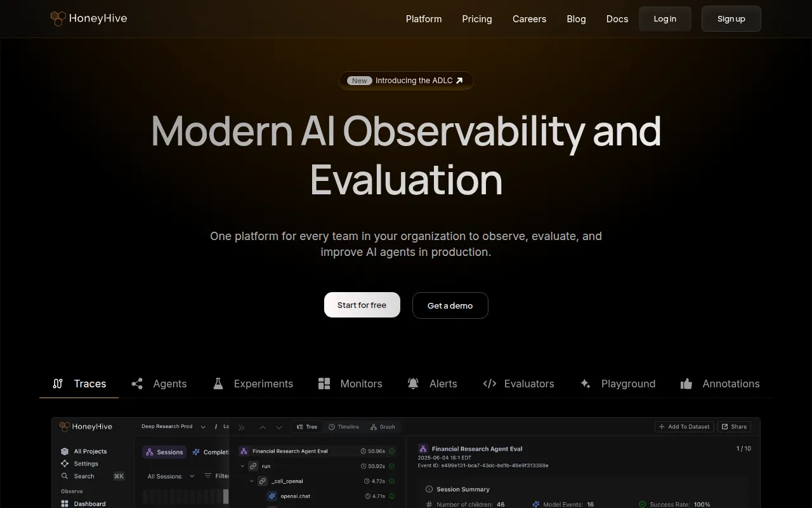Open Dashboard in the app sidebar
The width and height of the screenshot is (812, 508).
click(x=83, y=504)
